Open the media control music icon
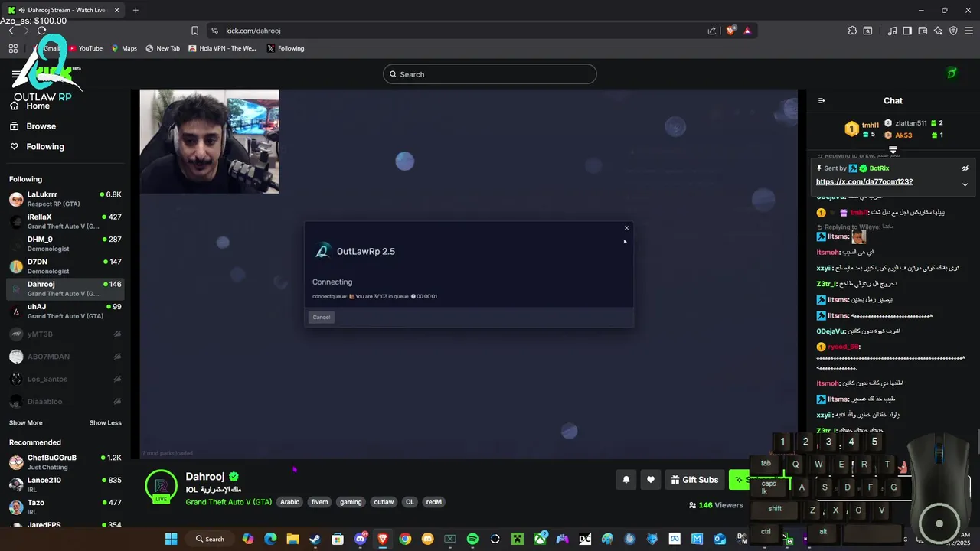The width and height of the screenshot is (980, 551). coord(893,31)
